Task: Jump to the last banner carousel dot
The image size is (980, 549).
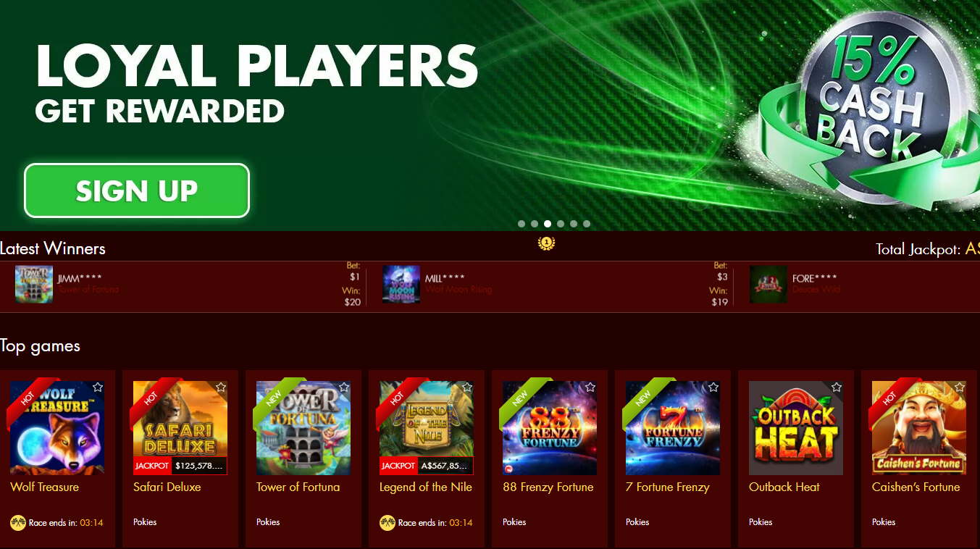Action: click(587, 224)
